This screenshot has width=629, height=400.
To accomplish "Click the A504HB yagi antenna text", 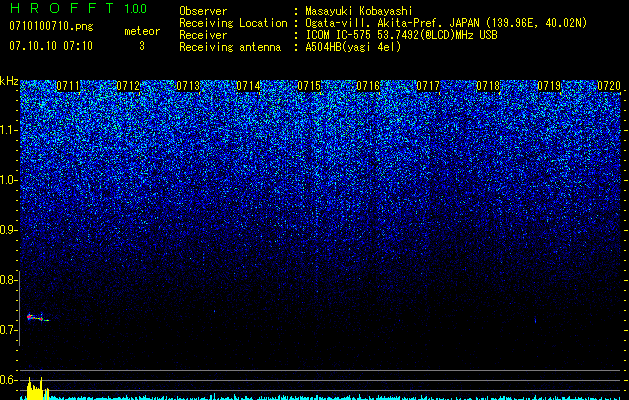I will tap(353, 47).
